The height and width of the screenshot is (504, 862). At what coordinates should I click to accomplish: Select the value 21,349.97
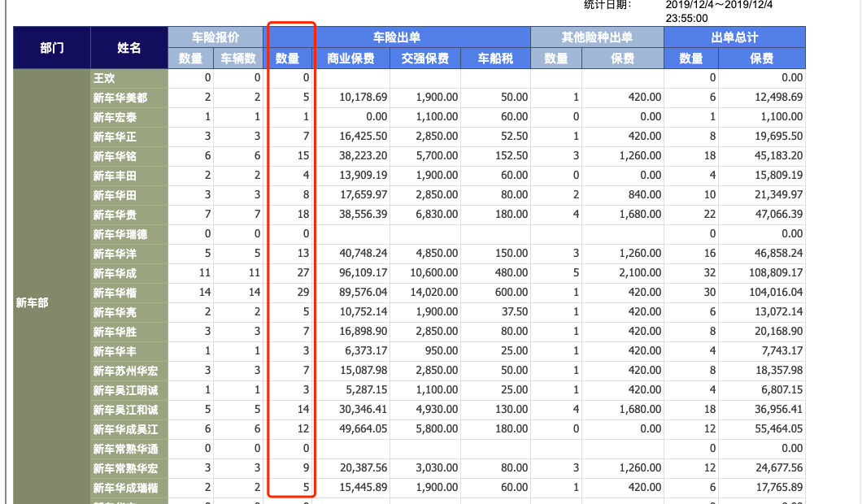pyautogui.click(x=778, y=194)
